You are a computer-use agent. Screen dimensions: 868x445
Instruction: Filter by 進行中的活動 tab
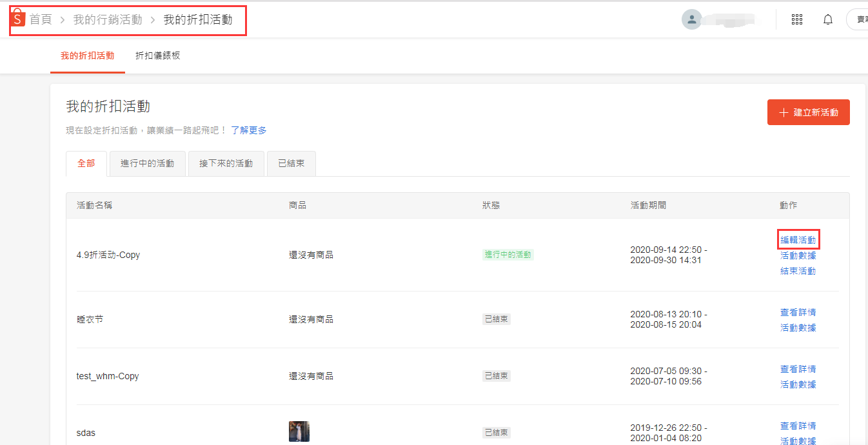(147, 164)
